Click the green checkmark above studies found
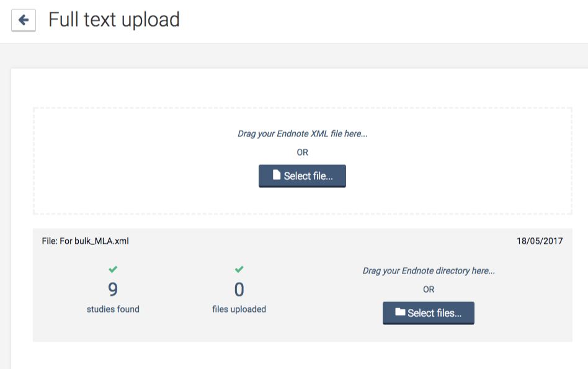This screenshot has width=588, height=369. [113, 270]
